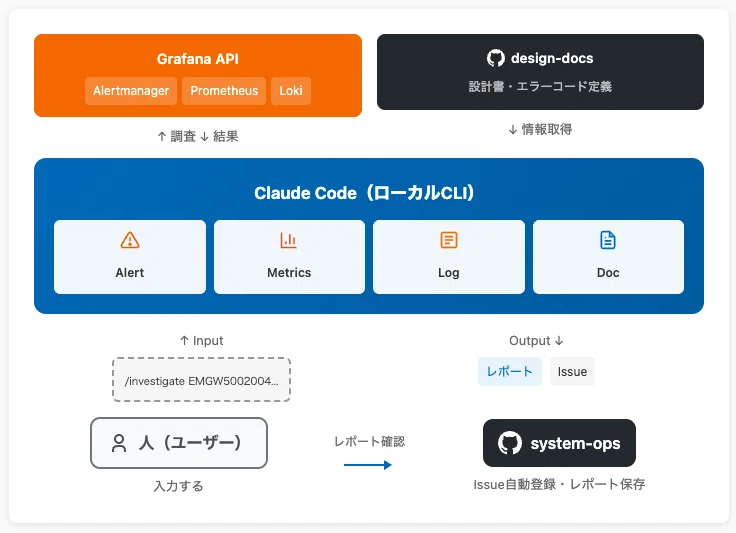The image size is (736, 533).
Task: Select the Loki chip
Action: point(291,91)
